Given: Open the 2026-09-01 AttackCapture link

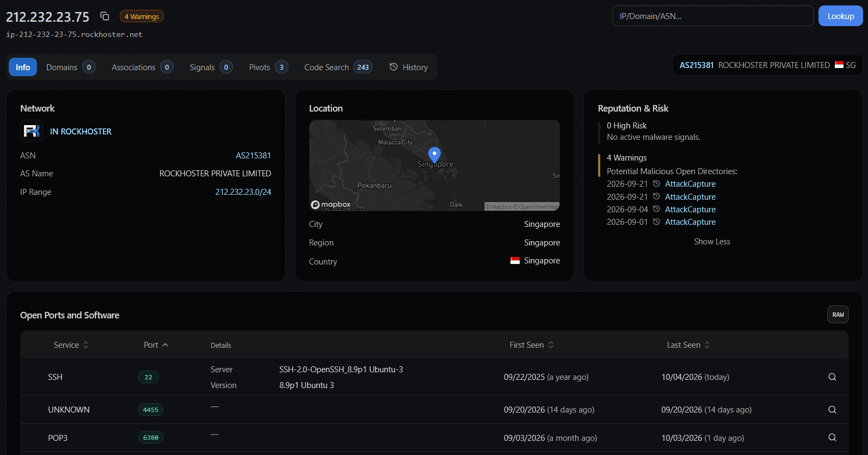Looking at the screenshot, I should (690, 222).
